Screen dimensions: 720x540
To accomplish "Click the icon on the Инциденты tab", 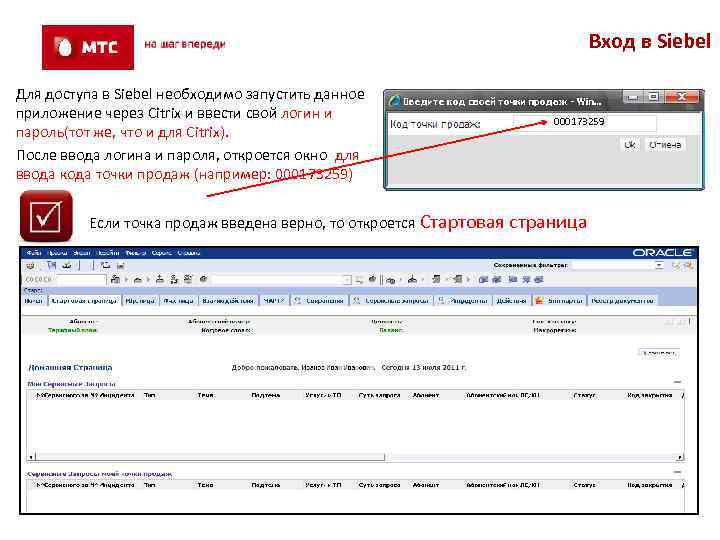I will click(441, 301).
